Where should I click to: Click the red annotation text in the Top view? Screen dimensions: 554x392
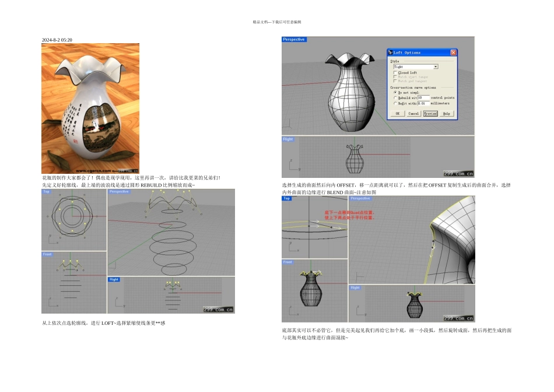pyautogui.click(x=349, y=215)
